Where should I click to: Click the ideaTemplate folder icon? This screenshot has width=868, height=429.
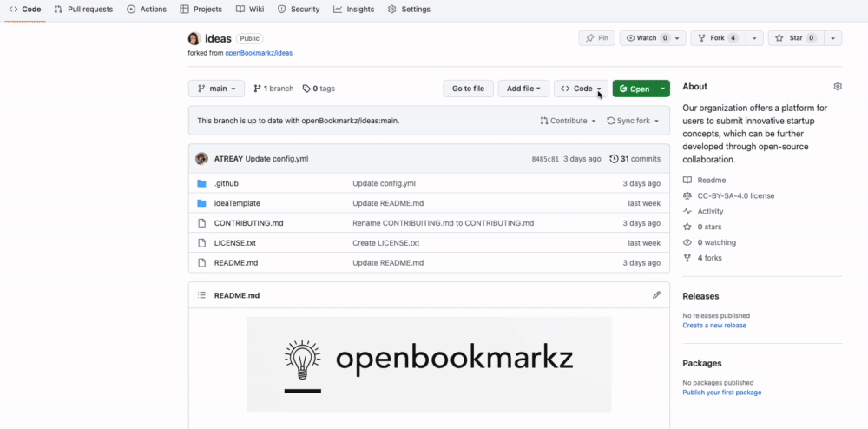click(x=201, y=203)
